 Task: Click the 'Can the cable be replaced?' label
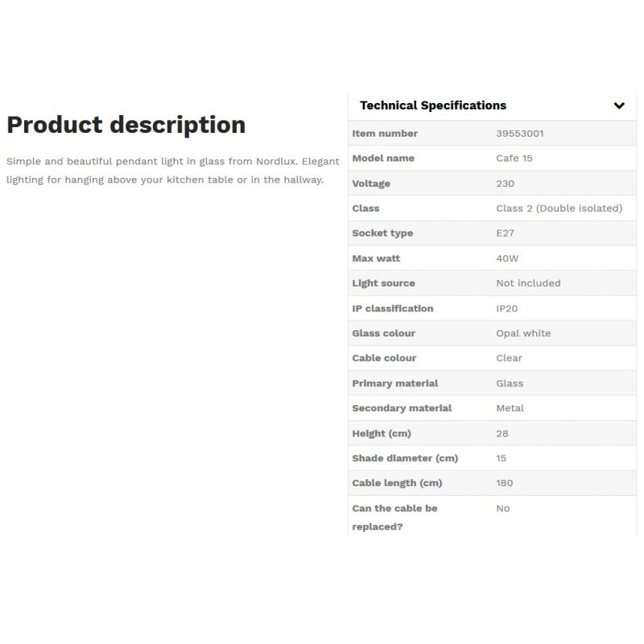(x=394, y=517)
